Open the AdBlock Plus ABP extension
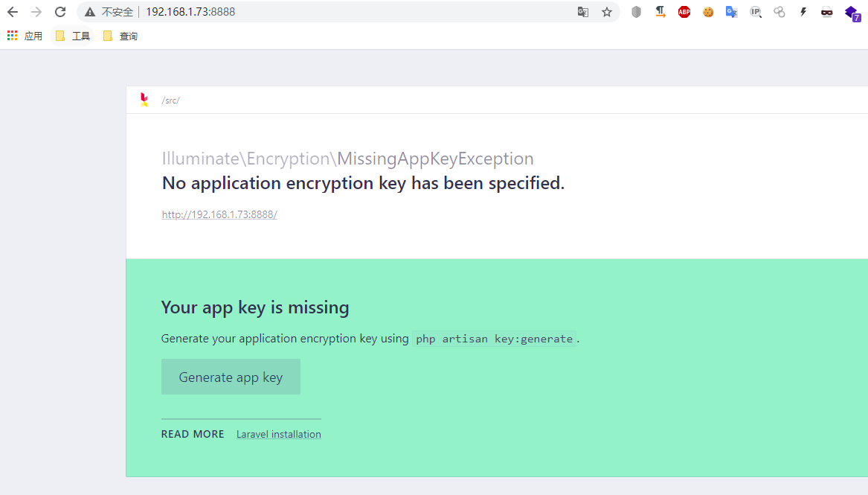The width and height of the screenshot is (868, 495). (684, 12)
